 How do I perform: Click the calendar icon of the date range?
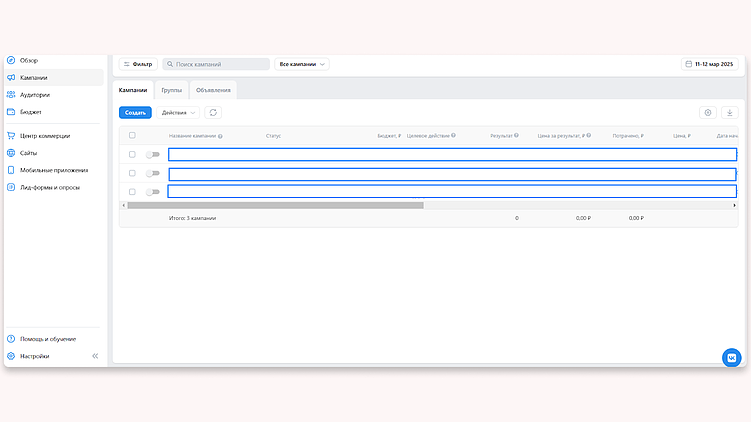(x=689, y=64)
